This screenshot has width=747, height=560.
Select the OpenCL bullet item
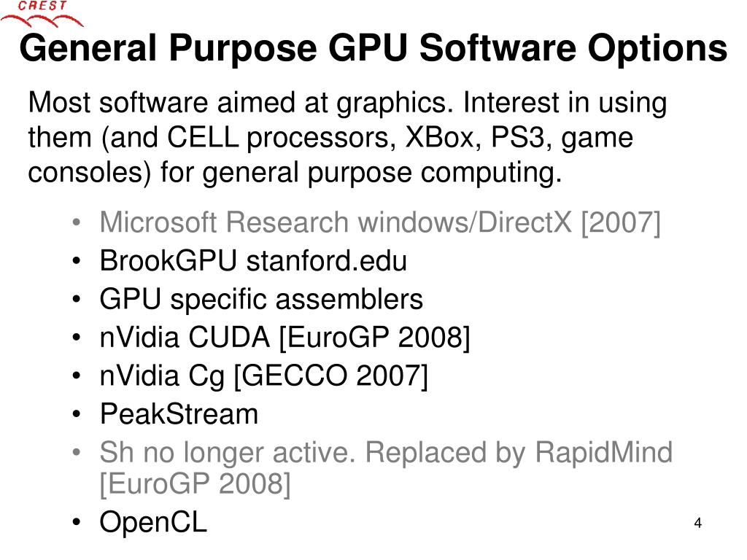(x=153, y=522)
